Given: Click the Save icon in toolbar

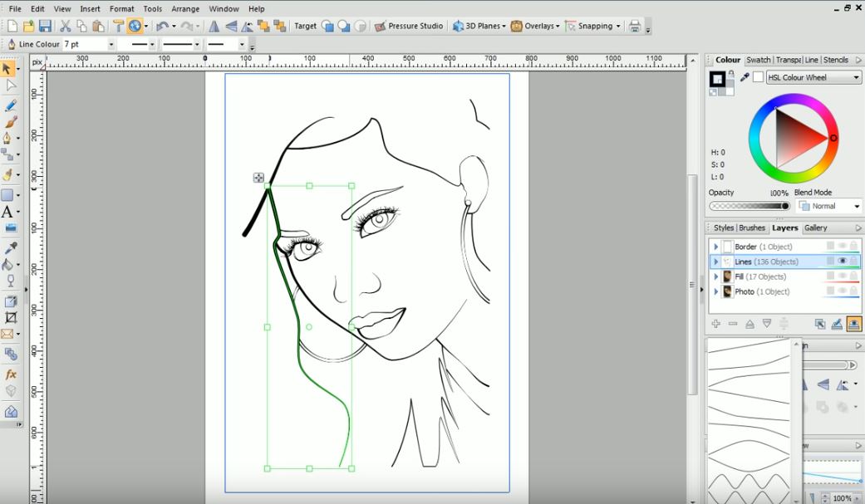Looking at the screenshot, I should pyautogui.click(x=46, y=27).
